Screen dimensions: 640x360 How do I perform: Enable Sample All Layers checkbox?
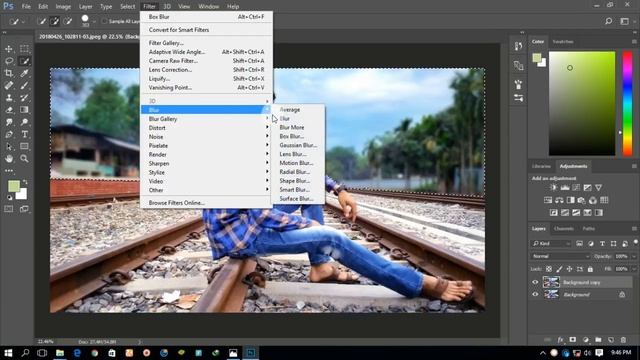point(104,21)
